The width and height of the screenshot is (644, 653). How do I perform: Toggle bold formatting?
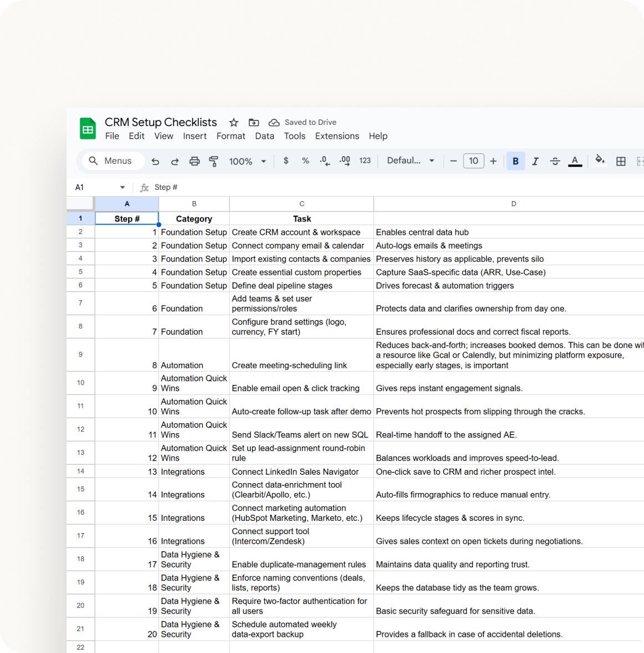click(515, 161)
